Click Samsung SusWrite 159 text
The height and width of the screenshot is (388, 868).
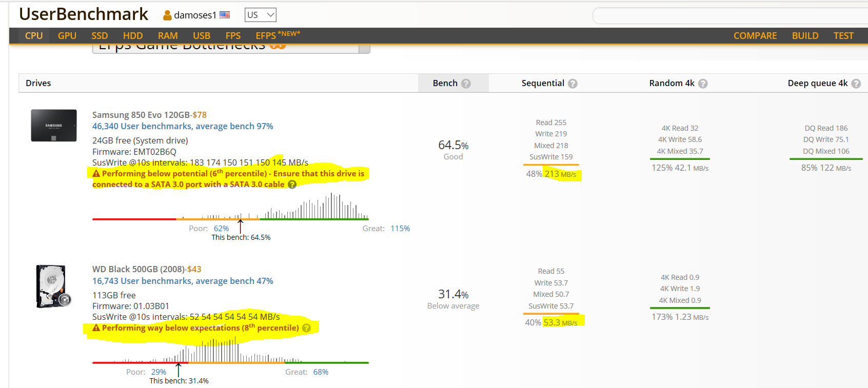[x=551, y=157]
